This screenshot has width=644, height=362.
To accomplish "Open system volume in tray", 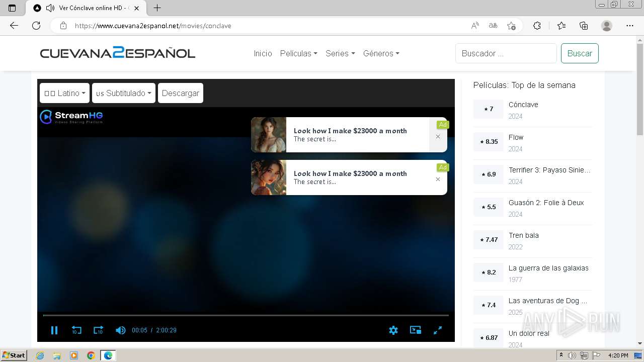I will 572,355.
